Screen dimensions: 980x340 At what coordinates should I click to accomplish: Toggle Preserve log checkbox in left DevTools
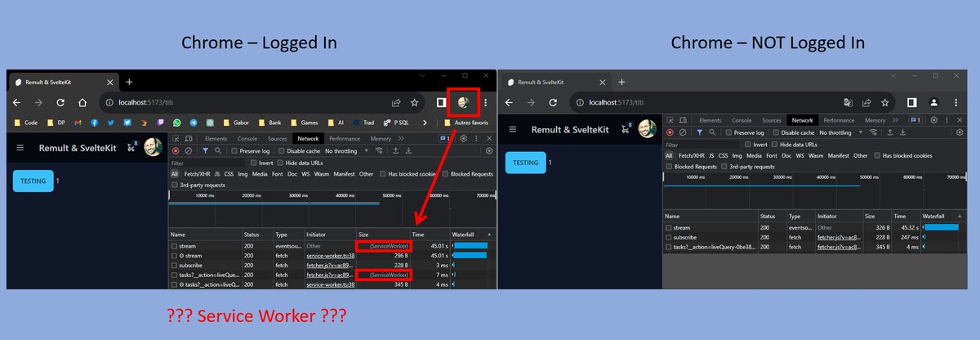pos(234,151)
